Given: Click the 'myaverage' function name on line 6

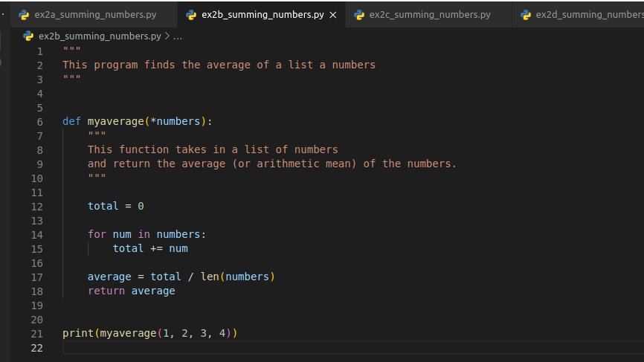Looking at the screenshot, I should 116,121.
